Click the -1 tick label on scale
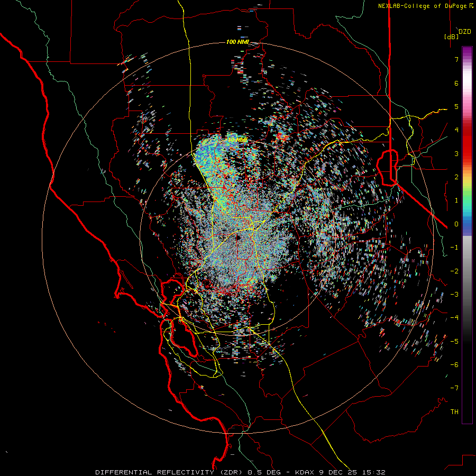Screen dimensions: 476x476 pyautogui.click(x=454, y=248)
